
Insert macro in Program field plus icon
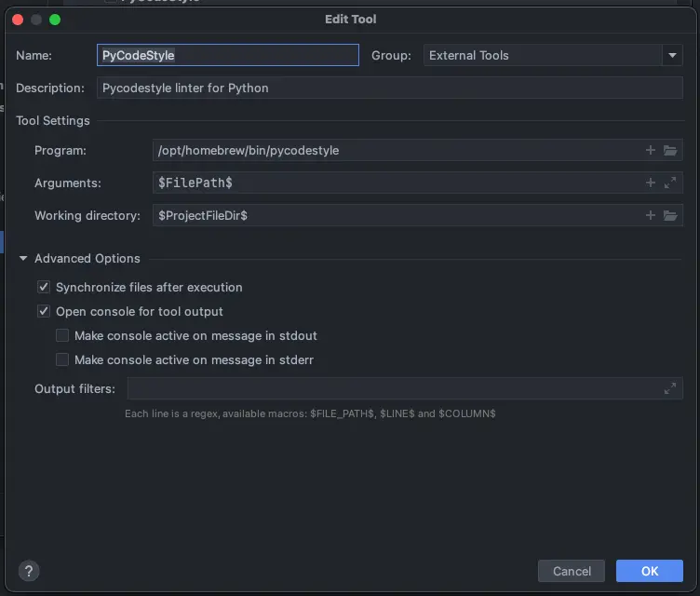pos(650,150)
